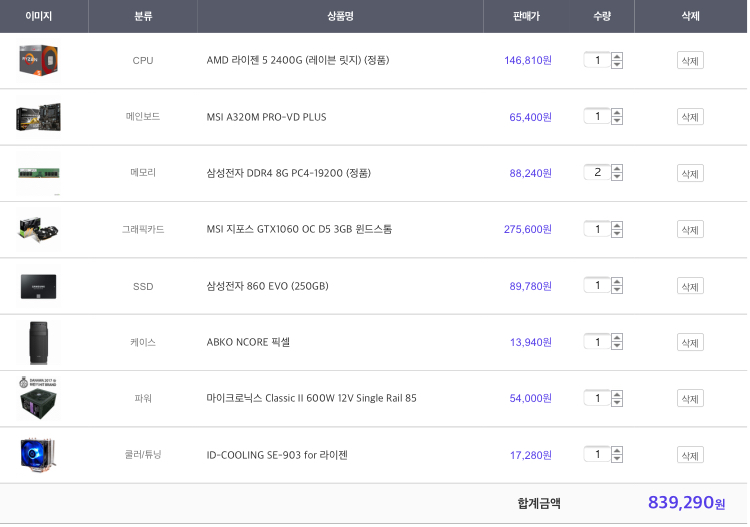This screenshot has width=750, height=527.
Task: Click the Micronics power supply thumbnail
Action: click(x=38, y=398)
